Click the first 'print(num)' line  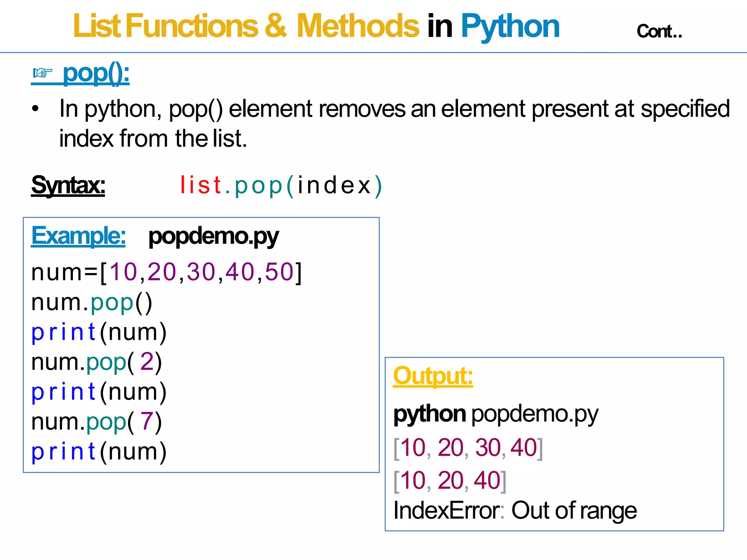pyautogui.click(x=99, y=332)
